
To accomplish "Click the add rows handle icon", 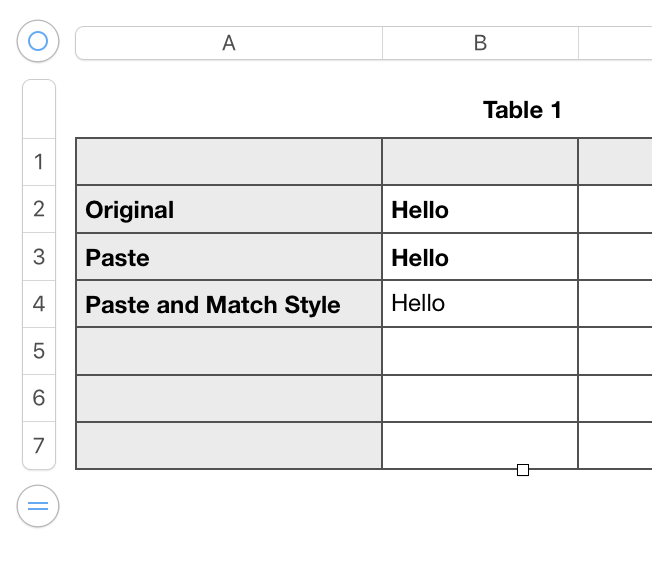I will (x=38, y=506).
